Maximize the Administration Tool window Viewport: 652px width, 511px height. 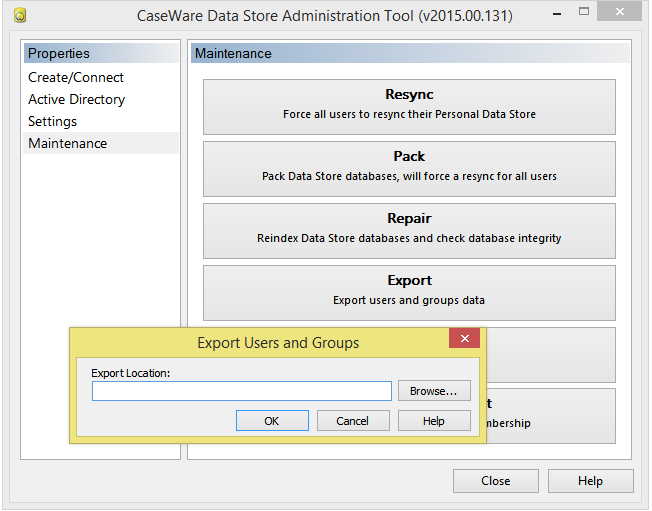[584, 12]
